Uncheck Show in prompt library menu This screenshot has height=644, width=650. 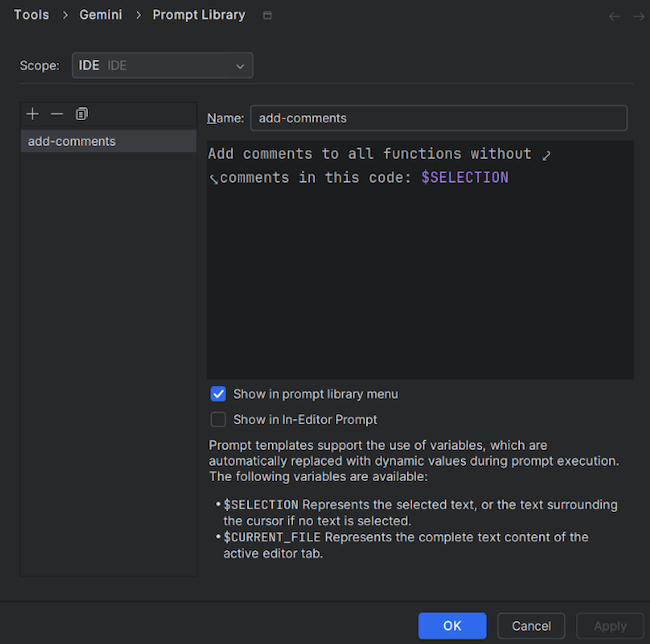218,394
